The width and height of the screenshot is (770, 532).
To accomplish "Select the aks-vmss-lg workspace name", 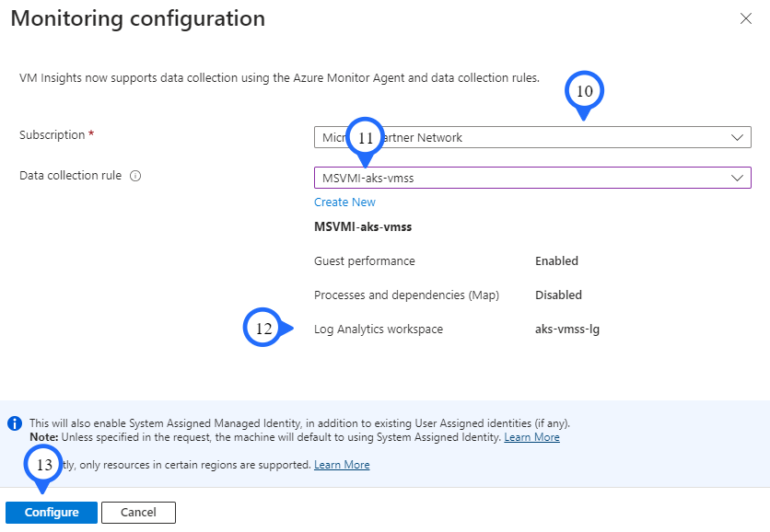I will coord(567,330).
